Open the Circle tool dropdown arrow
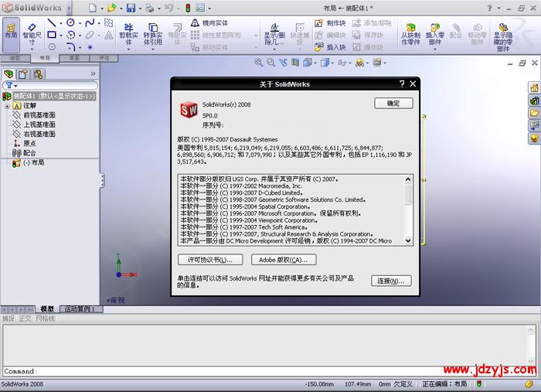Viewport: 541px width, 392px height. click(80, 23)
